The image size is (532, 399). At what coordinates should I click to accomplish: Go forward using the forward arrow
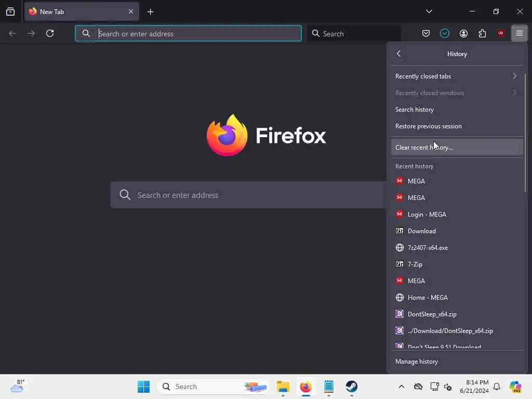[x=31, y=33]
